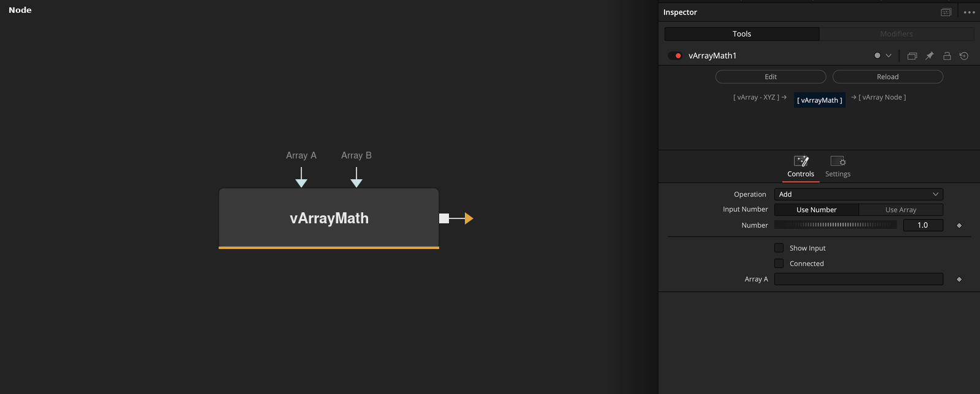Viewport: 980px width, 394px height.
Task: Switch to the Modifiers tab
Action: (897, 34)
